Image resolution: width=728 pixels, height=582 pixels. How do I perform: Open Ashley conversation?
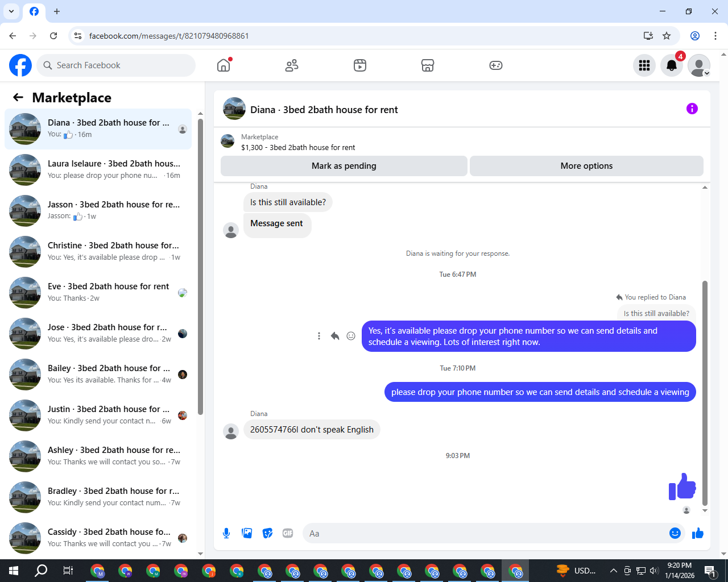coord(98,456)
